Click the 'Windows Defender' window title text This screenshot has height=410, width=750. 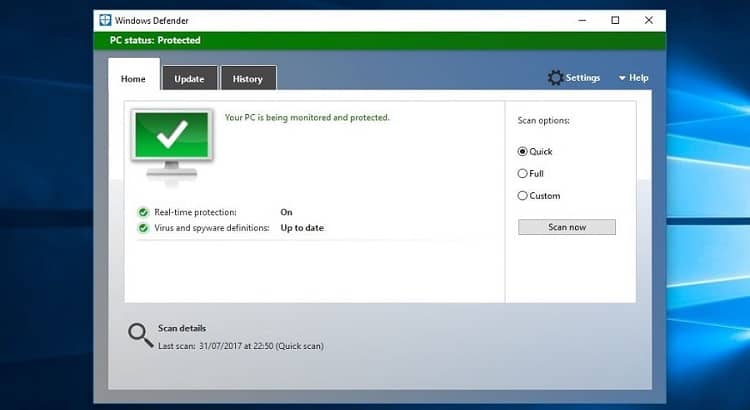tap(152, 21)
